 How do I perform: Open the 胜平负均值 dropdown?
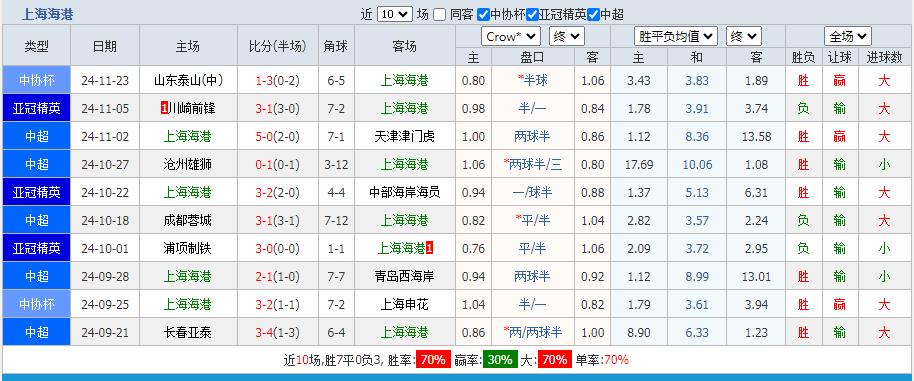tap(676, 37)
